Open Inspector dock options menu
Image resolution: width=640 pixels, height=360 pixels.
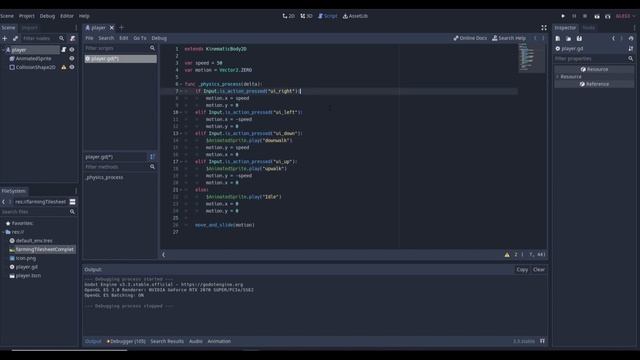pos(634,28)
